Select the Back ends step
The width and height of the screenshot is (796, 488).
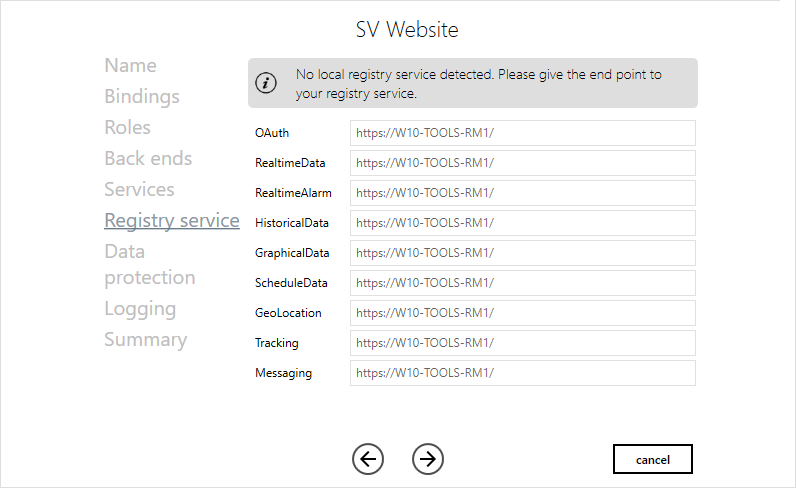148,159
